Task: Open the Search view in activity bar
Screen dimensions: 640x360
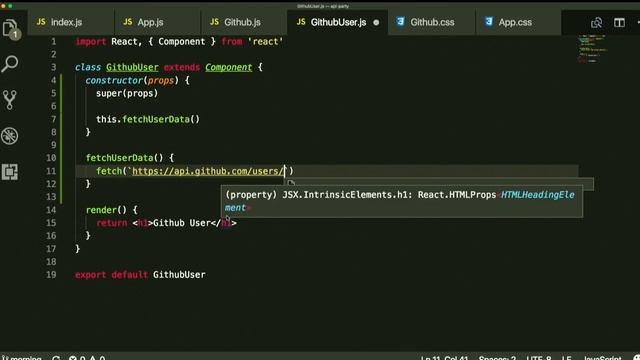Action: click(10, 64)
